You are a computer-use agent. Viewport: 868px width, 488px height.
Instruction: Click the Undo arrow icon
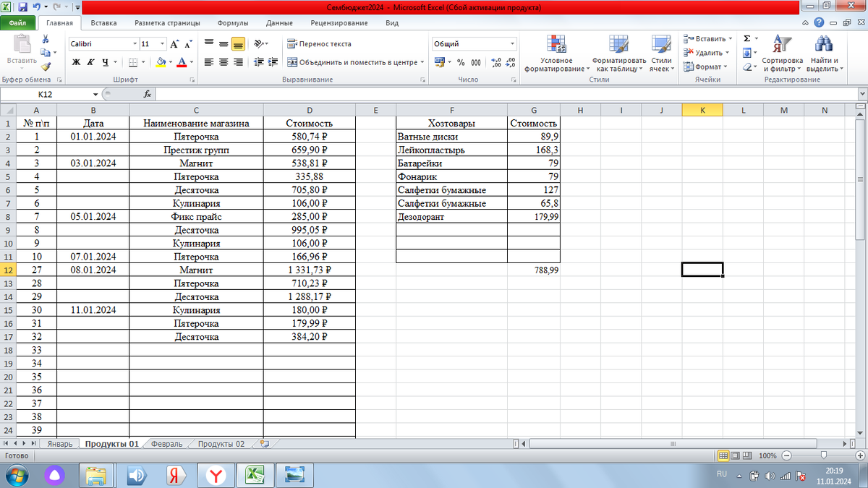tap(37, 7)
